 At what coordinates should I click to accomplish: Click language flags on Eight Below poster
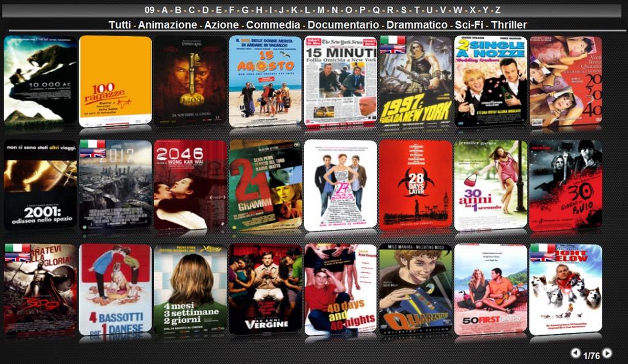pyautogui.click(x=543, y=252)
